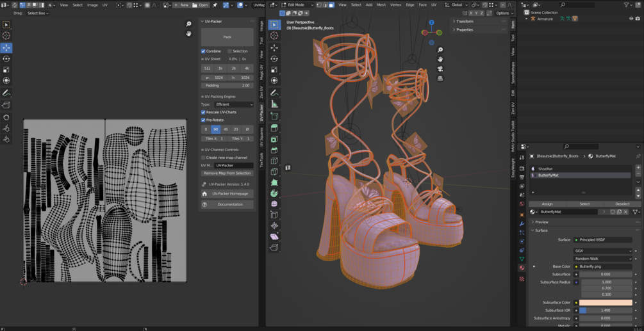
Task: Click the pan hand icon in UV editor
Action: [x=188, y=33]
